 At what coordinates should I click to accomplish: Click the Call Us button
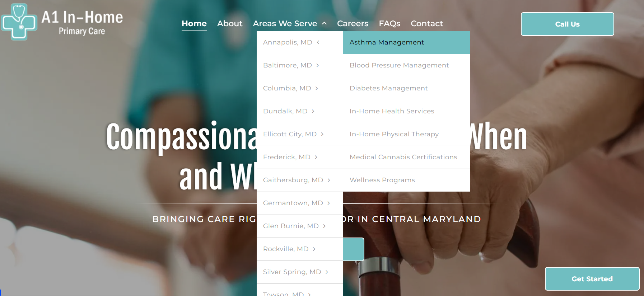point(568,24)
